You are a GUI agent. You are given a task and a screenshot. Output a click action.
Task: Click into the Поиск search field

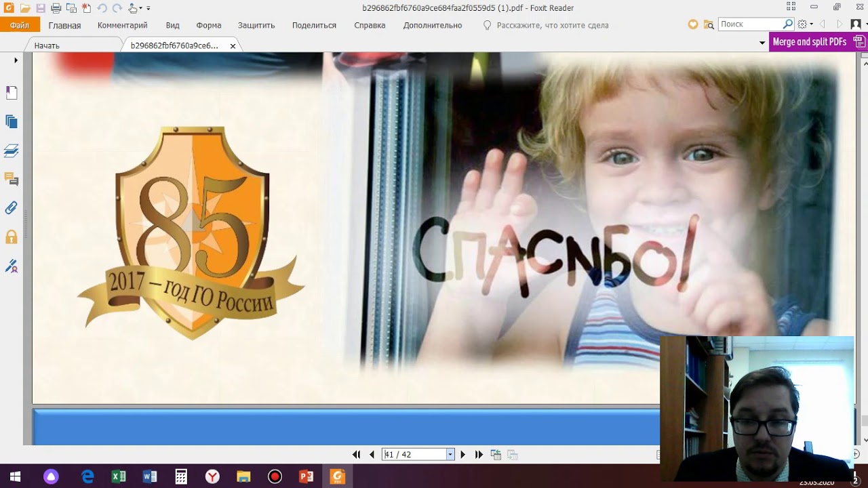749,24
